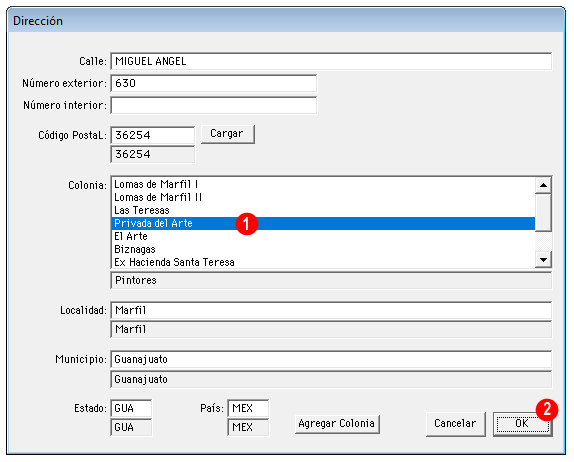Click the read-only 36254 postal code box
Image resolution: width=574 pixels, height=462 pixels.
click(x=152, y=154)
